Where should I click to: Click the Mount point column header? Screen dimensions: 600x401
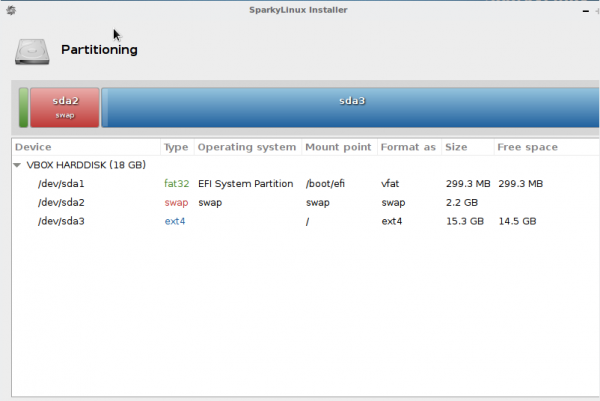tap(339, 147)
